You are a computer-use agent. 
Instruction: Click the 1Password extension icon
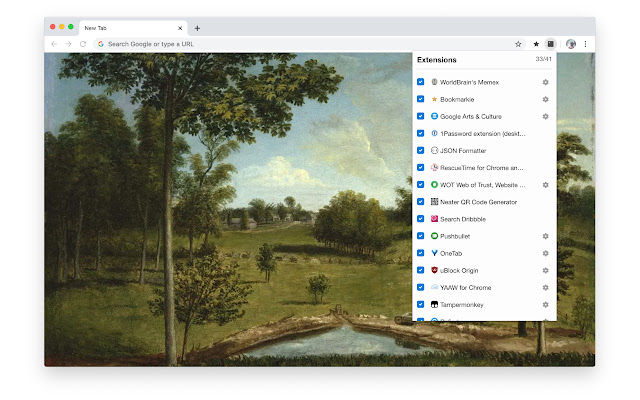pyautogui.click(x=434, y=133)
